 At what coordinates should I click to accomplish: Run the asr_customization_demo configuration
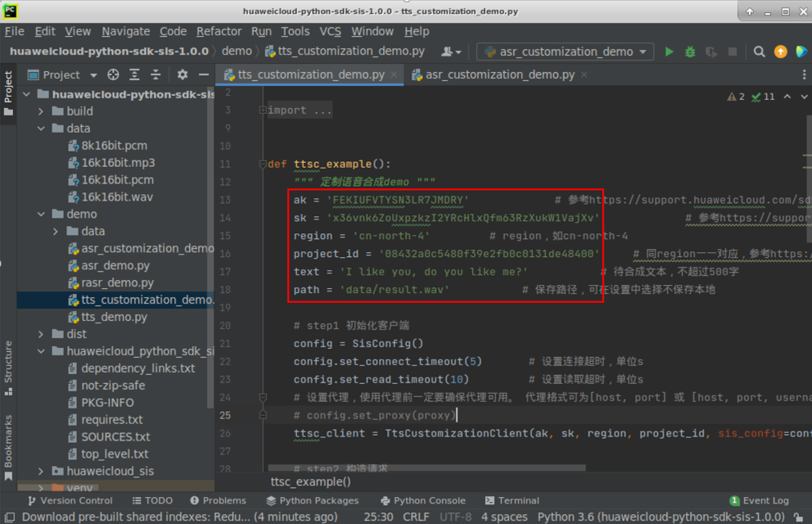[669, 52]
